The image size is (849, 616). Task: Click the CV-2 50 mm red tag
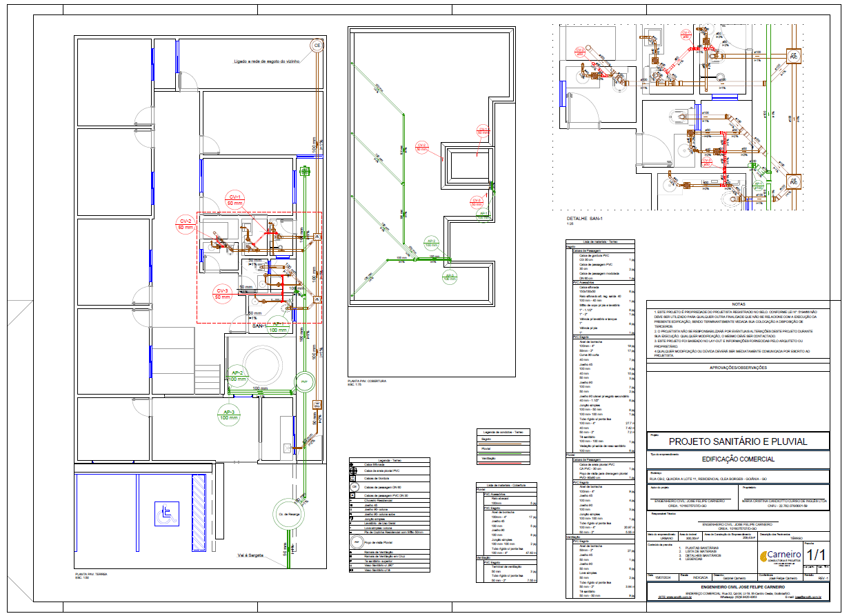pyautogui.click(x=186, y=223)
